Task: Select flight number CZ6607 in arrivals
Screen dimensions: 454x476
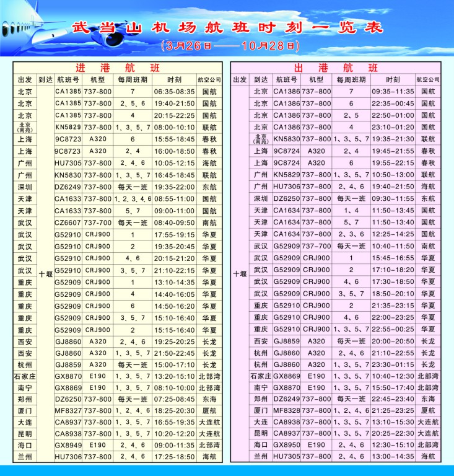Action: coord(68,223)
